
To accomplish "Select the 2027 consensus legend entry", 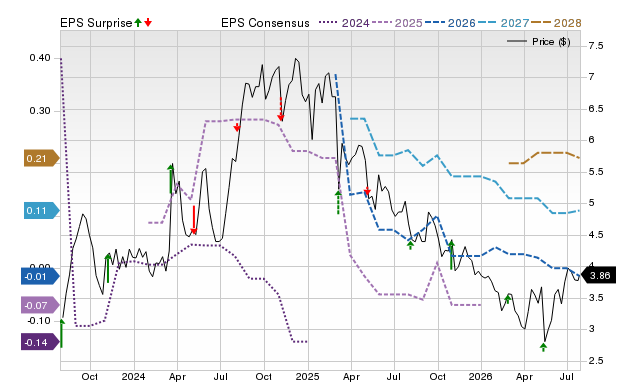I will (503, 23).
